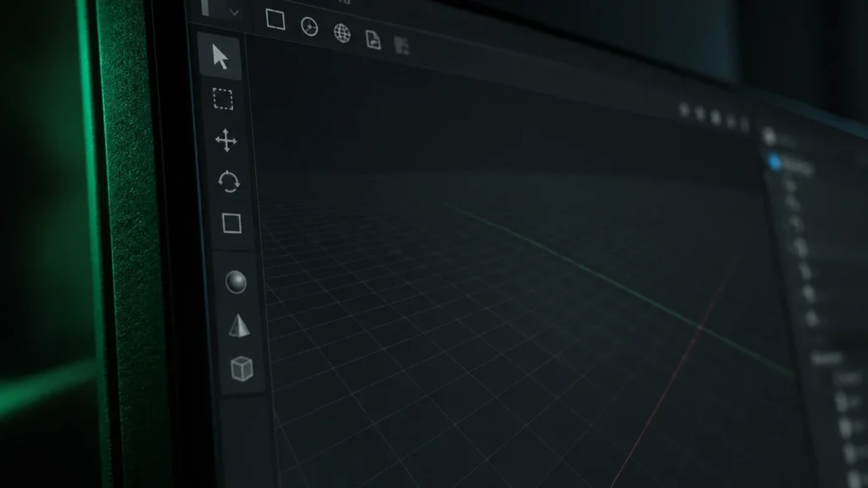Viewport: 868px width, 488px height.
Task: Expand the dropdown chevron above the toolbar
Action: pos(234,12)
